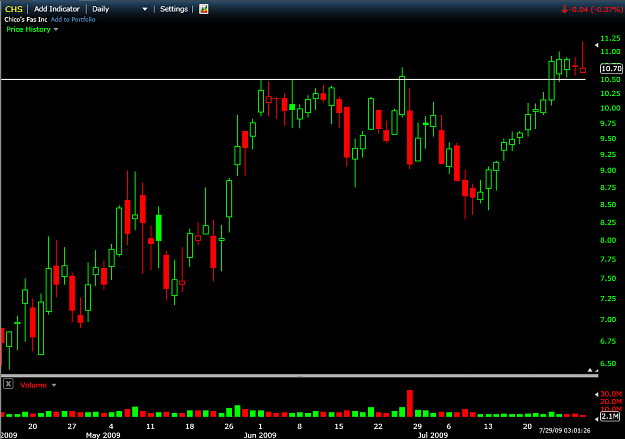
Task: Close the Volume panel with X button
Action: pos(8,384)
